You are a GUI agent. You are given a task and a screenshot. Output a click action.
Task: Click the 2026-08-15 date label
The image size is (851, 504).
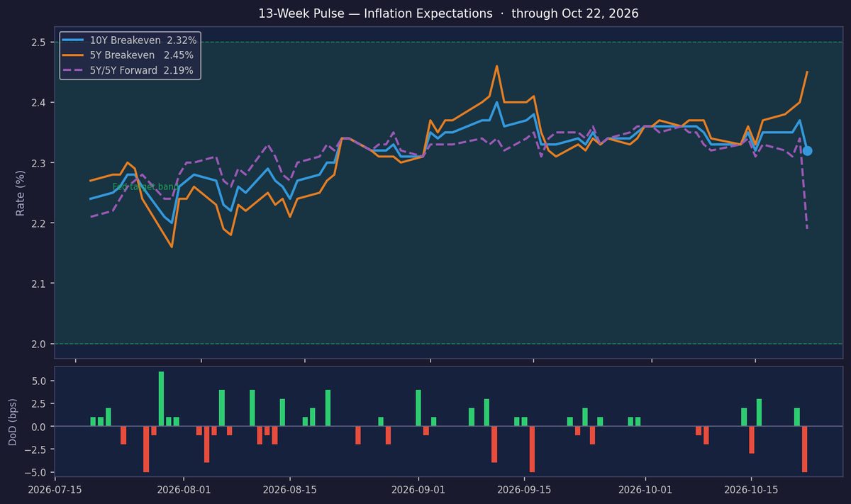[x=291, y=489]
